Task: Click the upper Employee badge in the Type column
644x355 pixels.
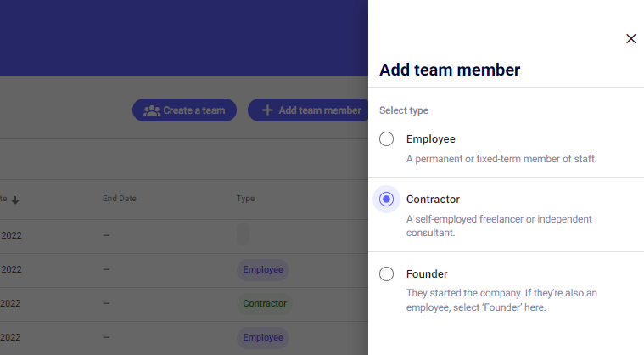Action: click(263, 270)
